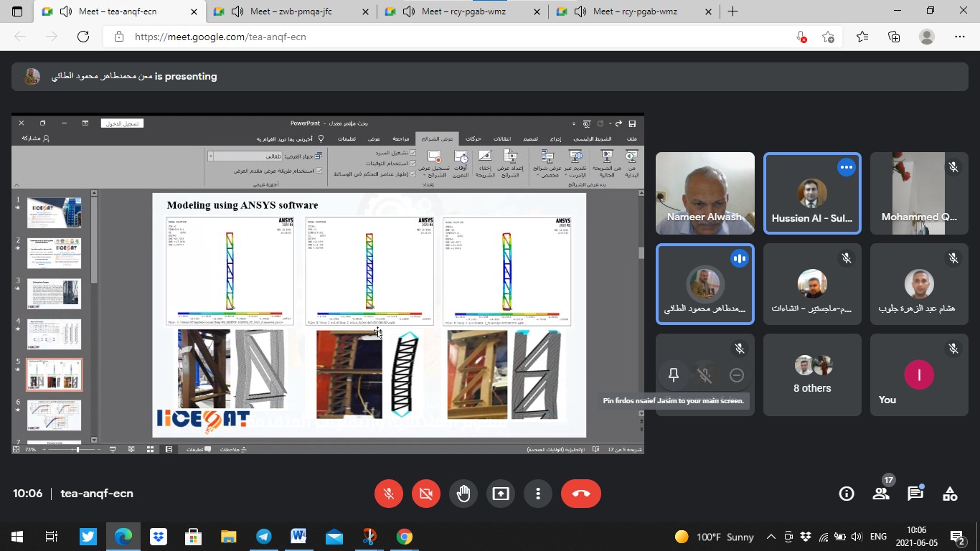
Task: Open Telegram from the Windows taskbar
Action: pyautogui.click(x=263, y=537)
